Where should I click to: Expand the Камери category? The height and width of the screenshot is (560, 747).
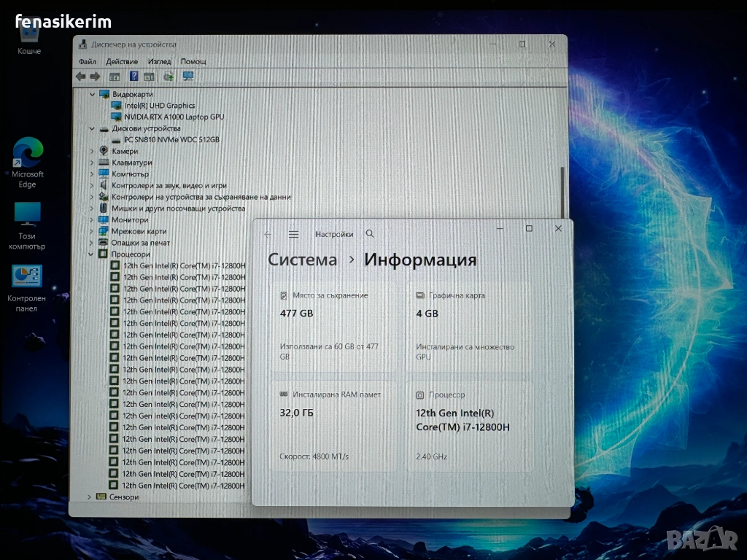coord(92,151)
